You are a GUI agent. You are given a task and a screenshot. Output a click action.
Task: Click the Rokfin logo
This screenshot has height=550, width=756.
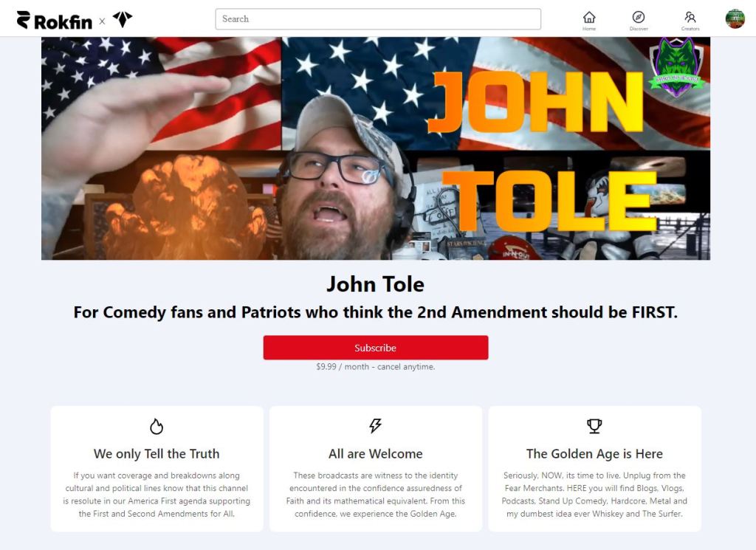click(54, 20)
